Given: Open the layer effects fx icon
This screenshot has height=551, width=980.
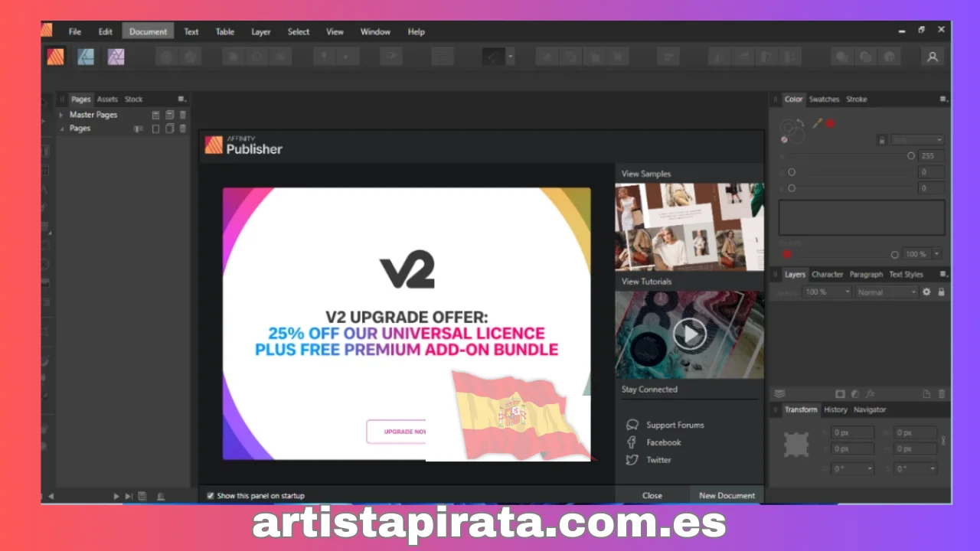Looking at the screenshot, I should (871, 394).
